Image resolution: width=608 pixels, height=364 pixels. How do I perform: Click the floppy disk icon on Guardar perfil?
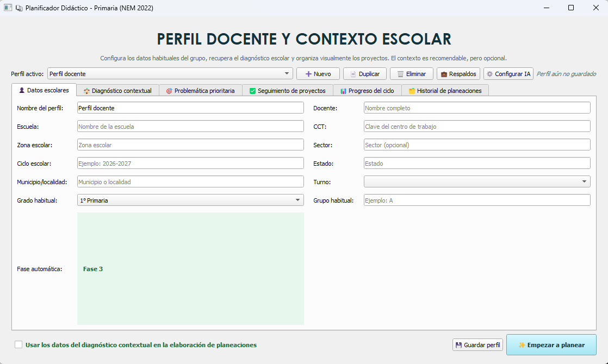tap(458, 345)
